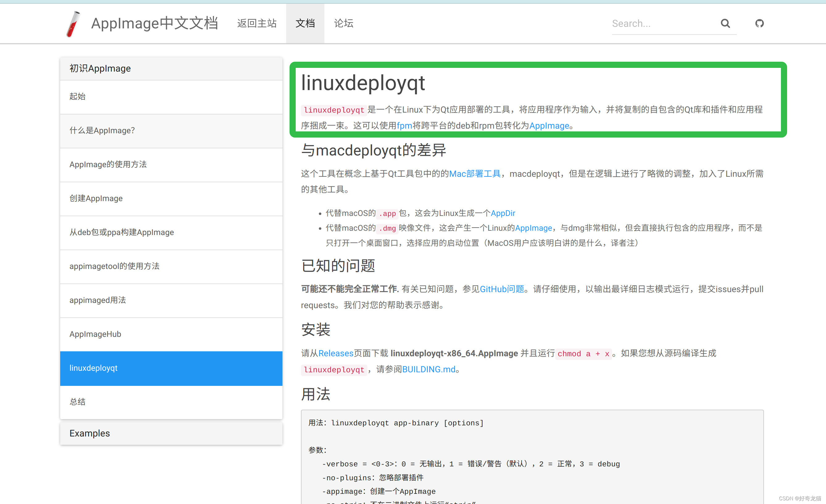Follow the fpm link
826x504 pixels.
404,126
